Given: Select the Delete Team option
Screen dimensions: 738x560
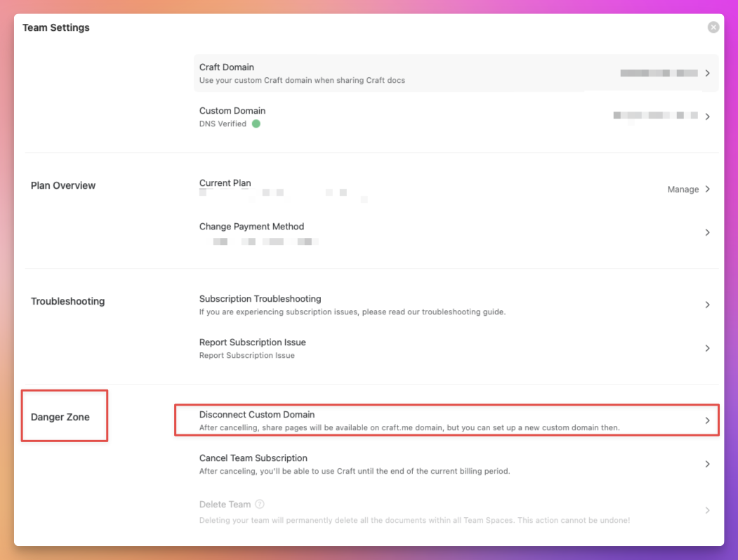Looking at the screenshot, I should (225, 504).
